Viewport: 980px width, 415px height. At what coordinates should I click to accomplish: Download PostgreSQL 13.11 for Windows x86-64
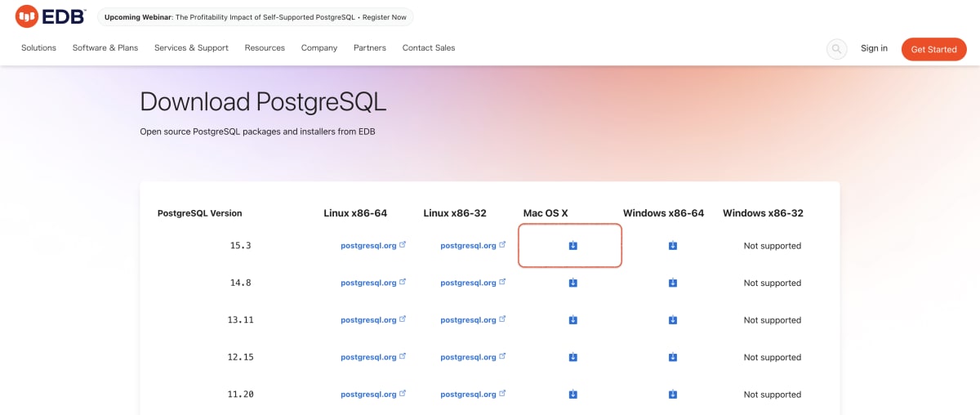tap(673, 320)
